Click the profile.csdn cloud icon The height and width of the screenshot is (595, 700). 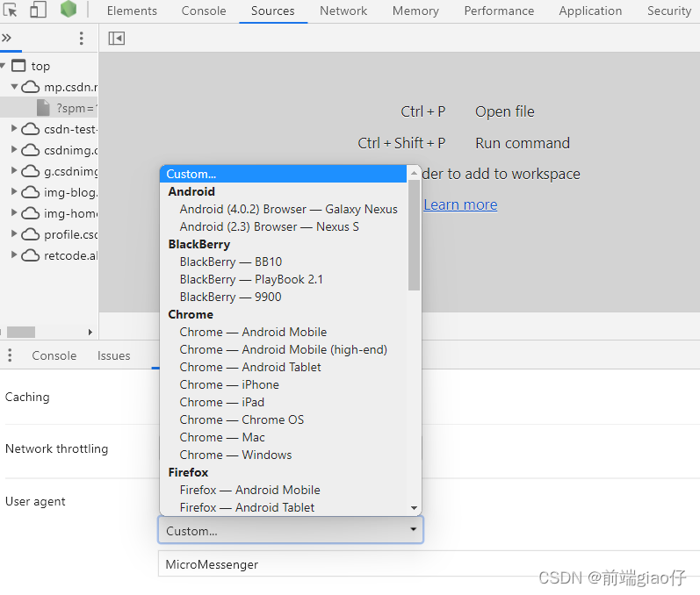31,234
